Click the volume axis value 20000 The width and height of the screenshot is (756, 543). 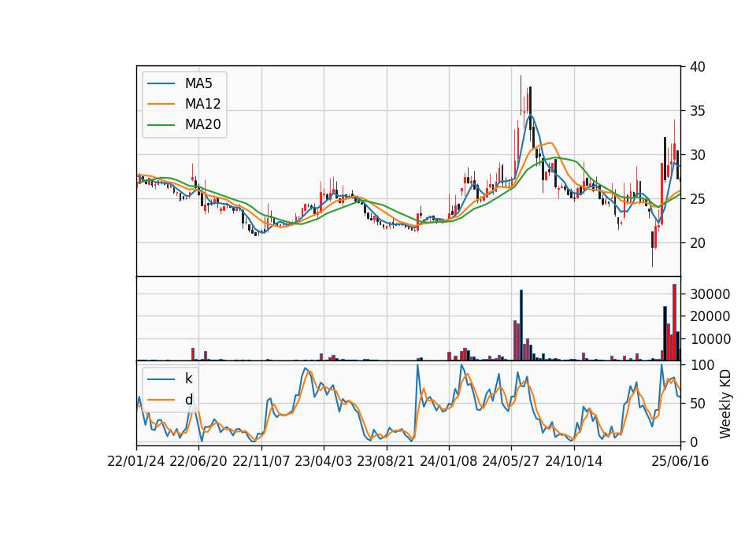coord(710,316)
